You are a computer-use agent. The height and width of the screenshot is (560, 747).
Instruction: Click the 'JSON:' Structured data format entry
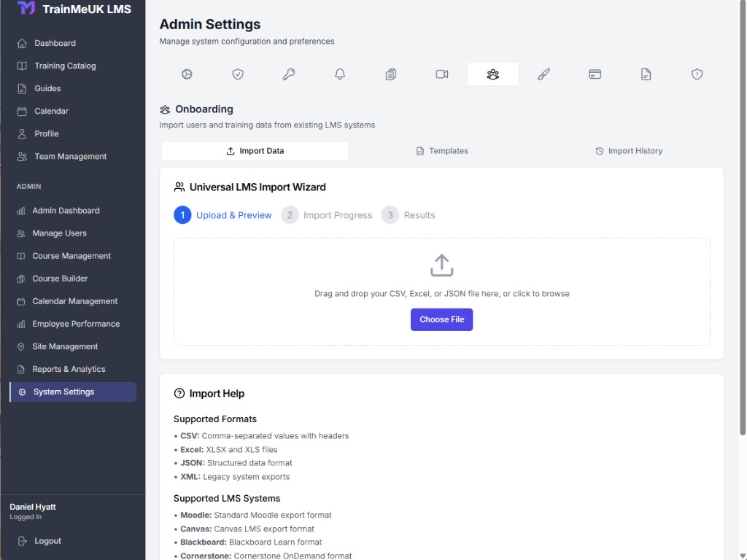(233, 463)
